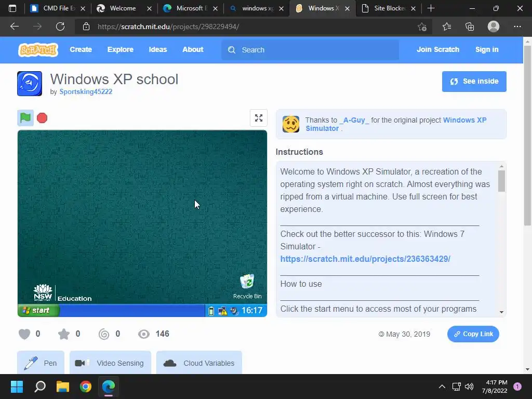The height and width of the screenshot is (399, 532).
Task: Focus the Scratch search field
Action: coord(310,50)
